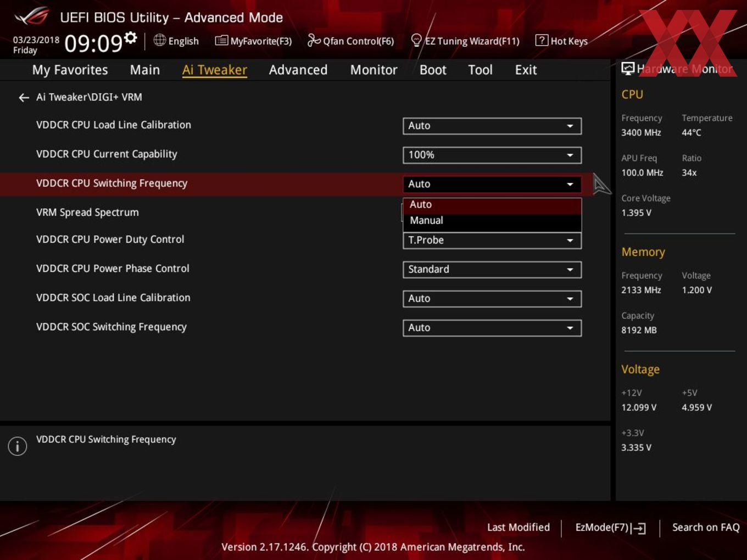
Task: Launch EZ Tuning Wizard bulb icon
Action: [x=416, y=40]
